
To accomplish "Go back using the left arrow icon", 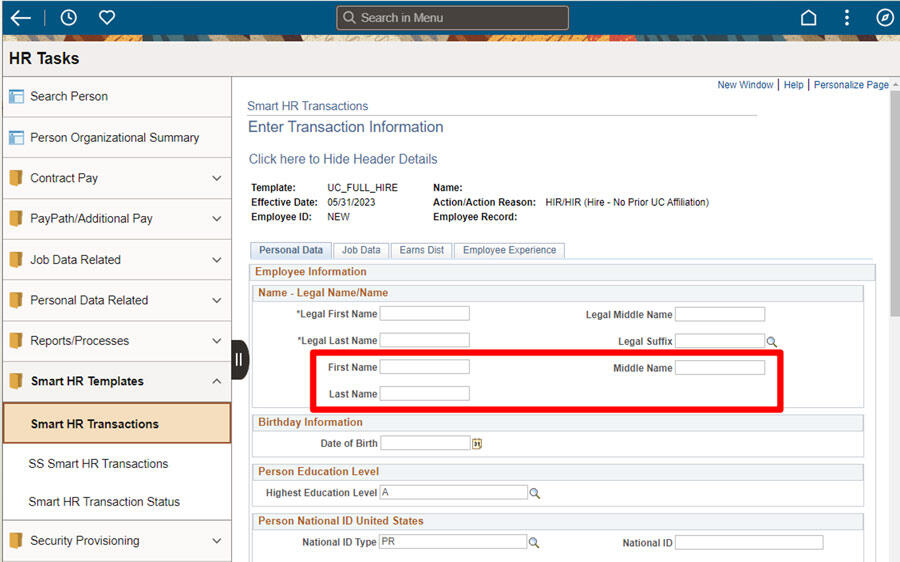I will tap(21, 18).
